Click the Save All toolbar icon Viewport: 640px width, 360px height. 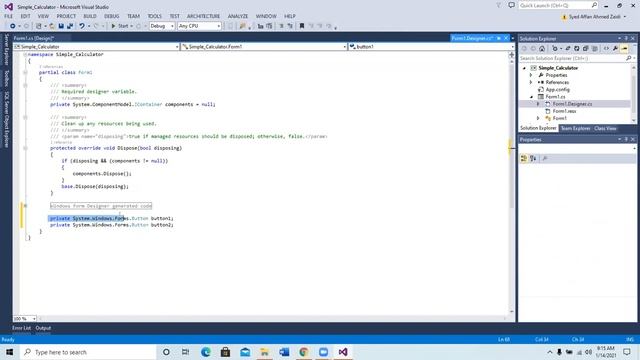[x=70, y=26]
